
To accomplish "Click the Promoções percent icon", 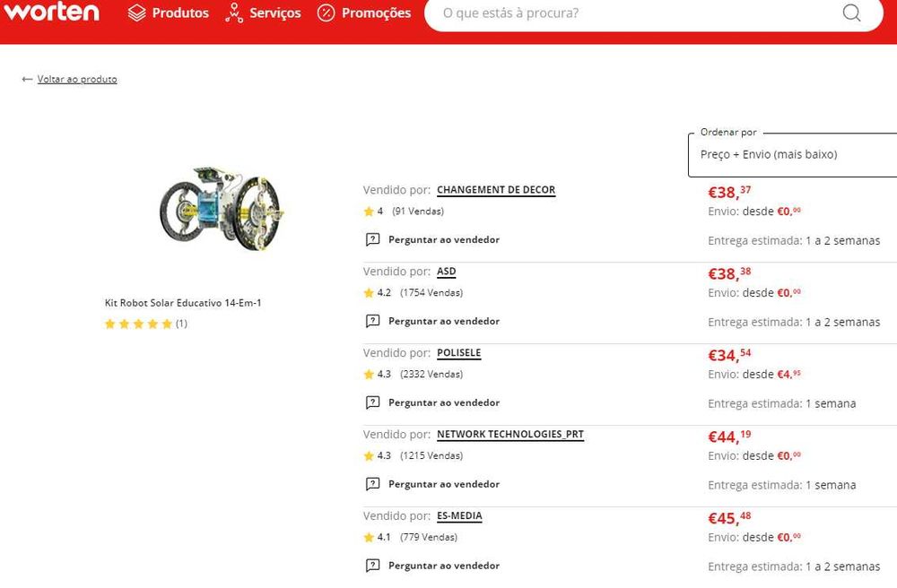I will coord(327,13).
